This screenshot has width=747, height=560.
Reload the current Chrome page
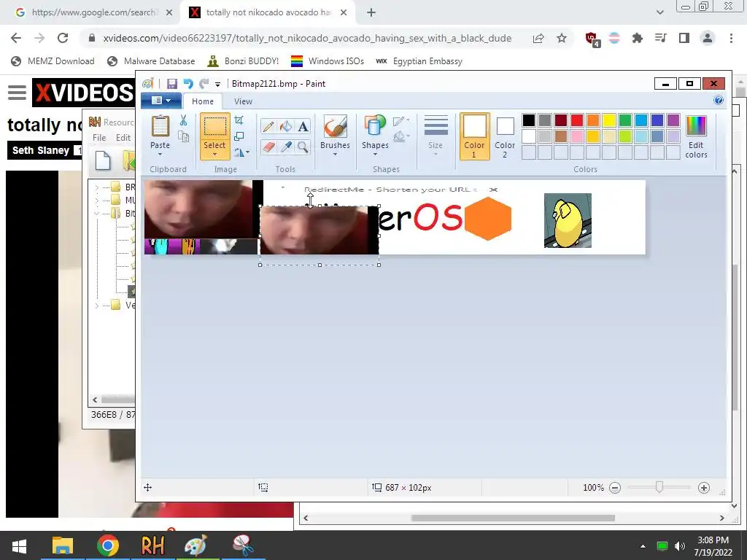(63, 38)
